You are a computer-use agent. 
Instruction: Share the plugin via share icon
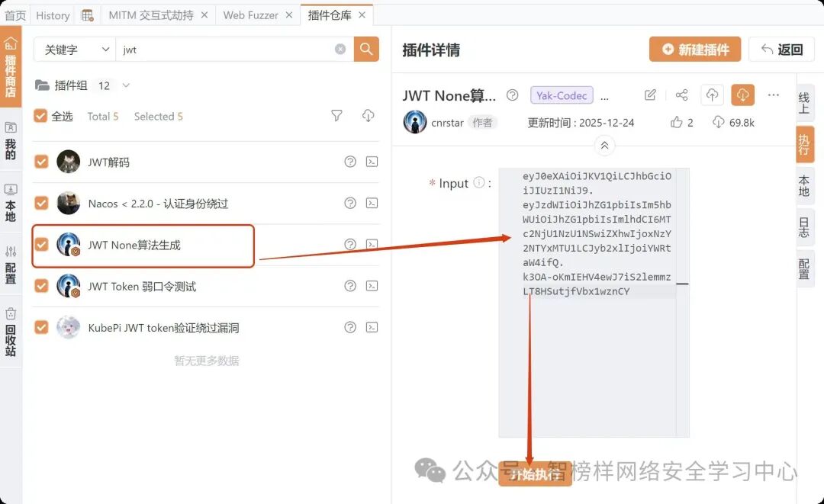click(681, 95)
